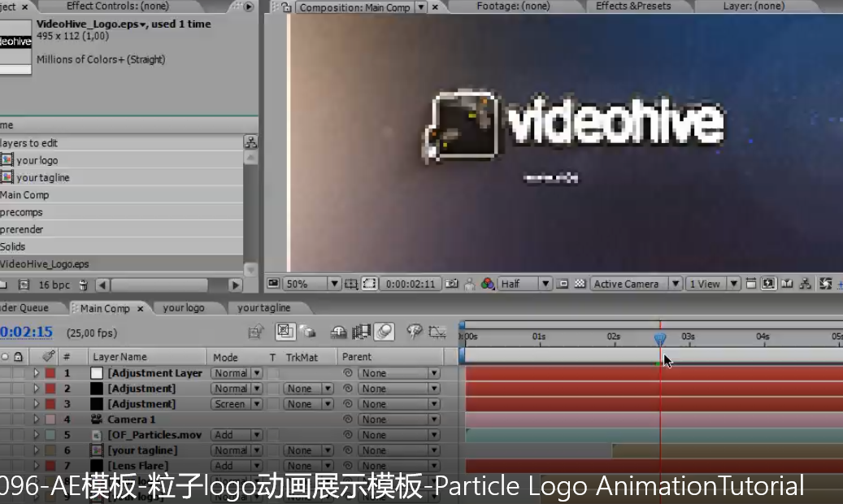Click the timeline current-time indicator handle

pyautogui.click(x=660, y=338)
